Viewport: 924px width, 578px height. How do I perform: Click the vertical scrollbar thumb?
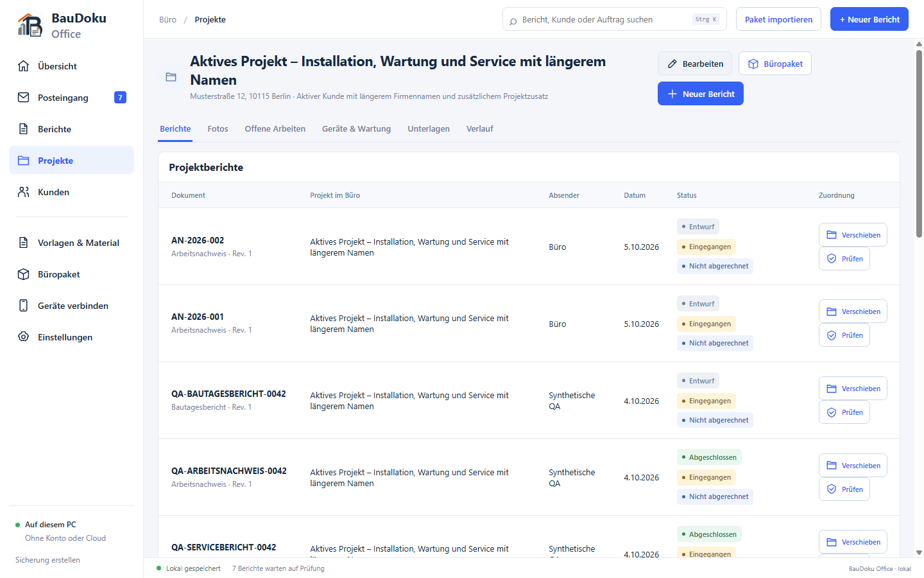click(919, 144)
